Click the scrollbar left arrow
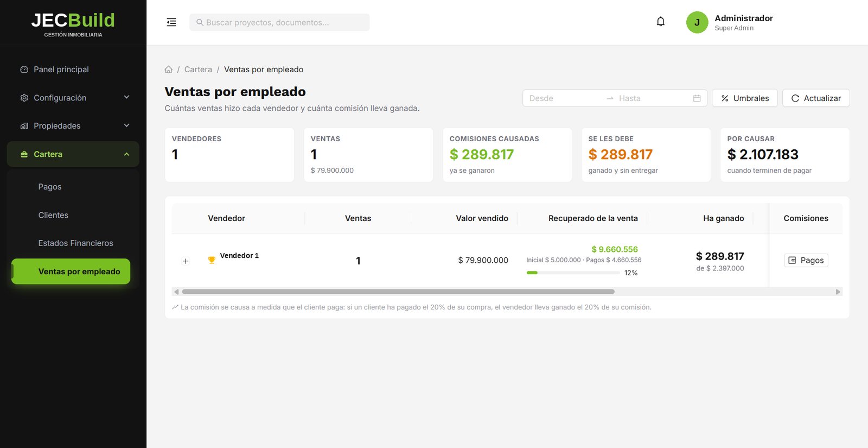The width and height of the screenshot is (868, 448). click(176, 292)
